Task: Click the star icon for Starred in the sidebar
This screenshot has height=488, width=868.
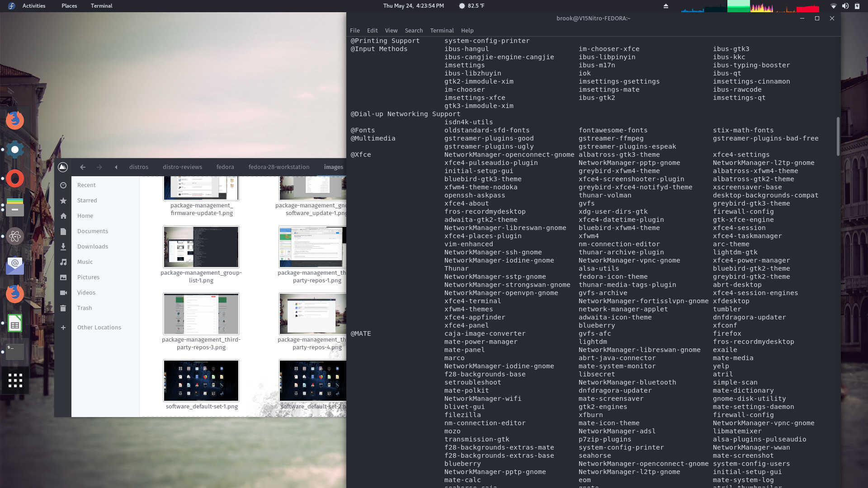Action: coord(63,201)
